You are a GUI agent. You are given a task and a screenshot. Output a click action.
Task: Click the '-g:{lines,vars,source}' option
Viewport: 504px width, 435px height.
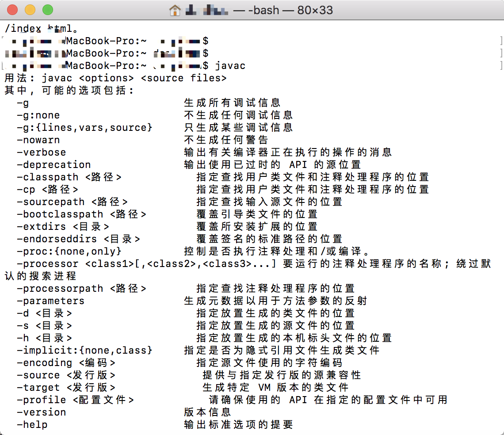(84, 128)
